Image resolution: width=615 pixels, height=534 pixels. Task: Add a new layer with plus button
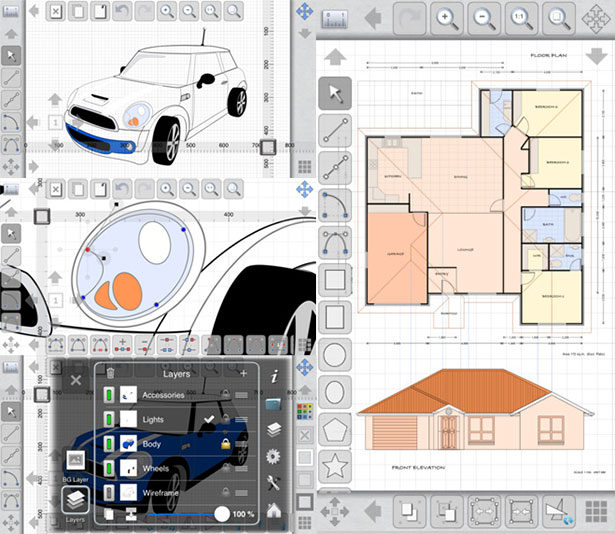pyautogui.click(x=244, y=374)
